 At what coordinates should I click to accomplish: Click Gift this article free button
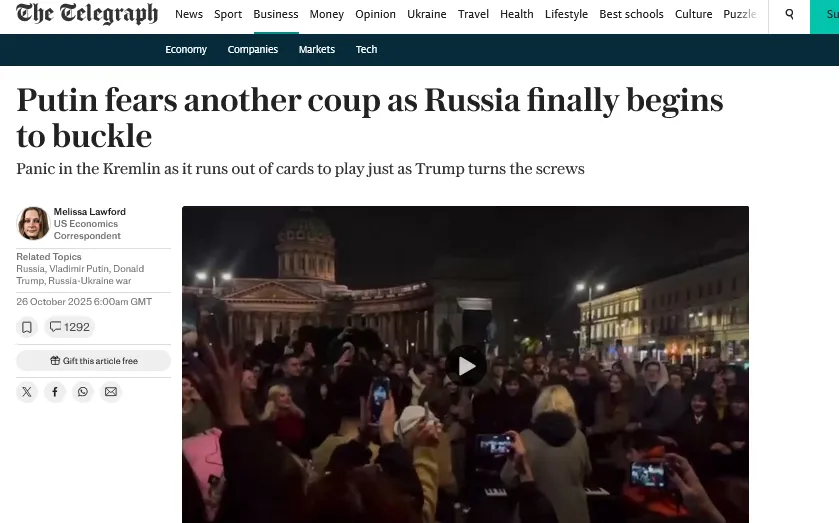click(93, 361)
